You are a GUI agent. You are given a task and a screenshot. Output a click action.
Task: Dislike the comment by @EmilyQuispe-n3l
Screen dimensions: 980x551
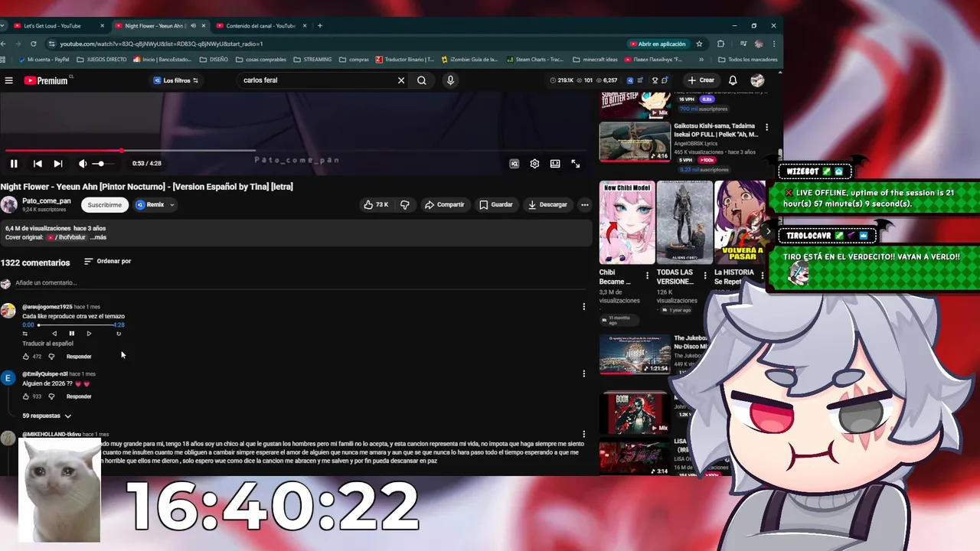(x=51, y=396)
